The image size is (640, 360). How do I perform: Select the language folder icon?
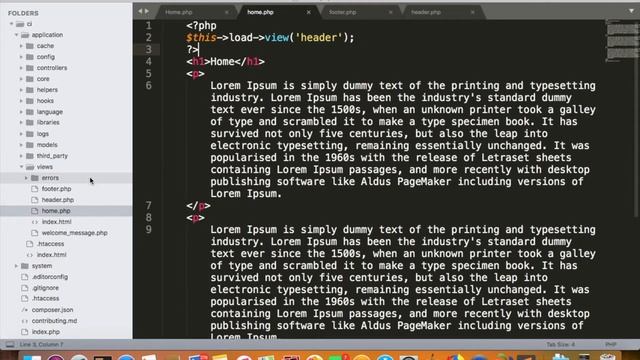pyautogui.click(x=30, y=112)
